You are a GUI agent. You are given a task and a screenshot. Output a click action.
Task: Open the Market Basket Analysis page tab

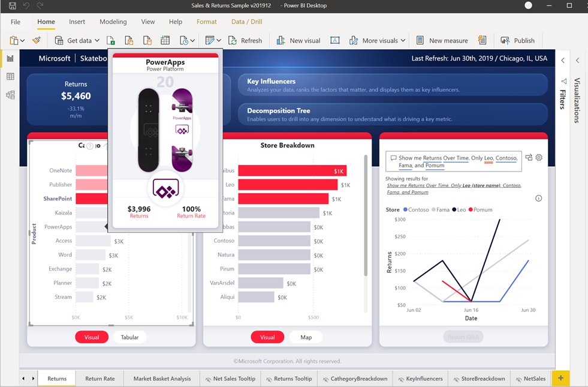(162, 379)
